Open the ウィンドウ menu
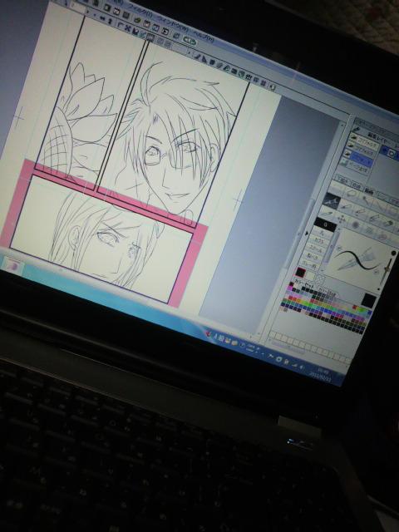The image size is (399, 532). pyautogui.click(x=171, y=24)
